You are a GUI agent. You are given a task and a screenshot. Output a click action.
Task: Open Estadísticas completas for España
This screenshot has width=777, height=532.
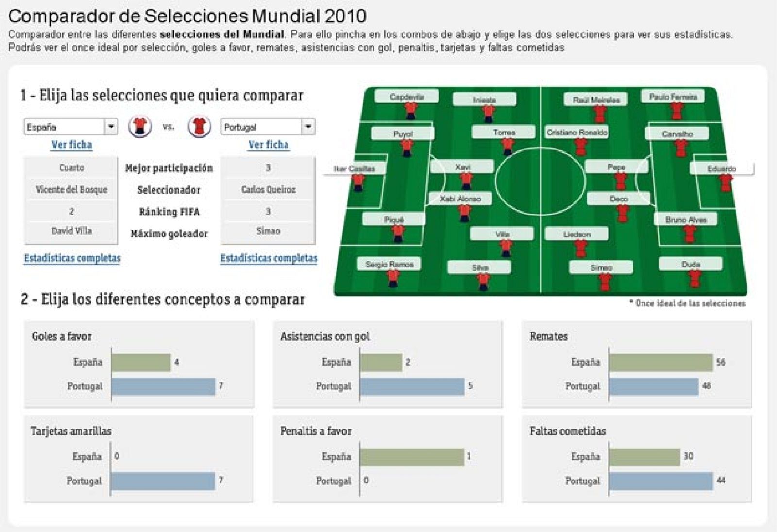point(72,259)
